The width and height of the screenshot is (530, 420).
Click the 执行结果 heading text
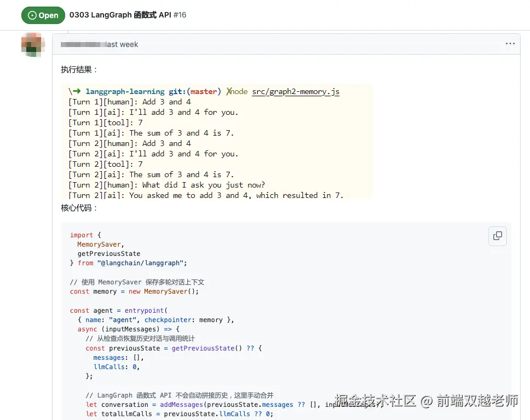pyautogui.click(x=71, y=69)
